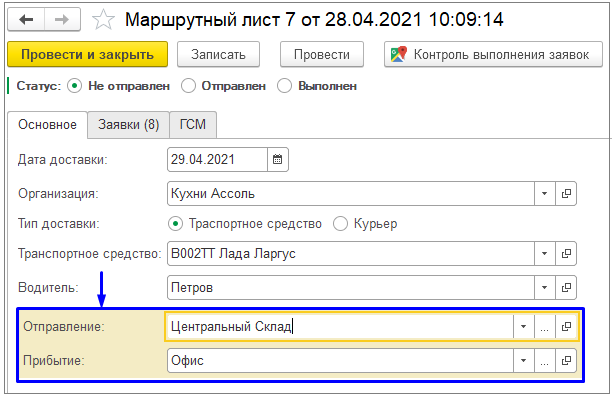Viewport: 612px width, 398px height.
Task: Click the forward navigation arrow
Action: click(x=62, y=20)
